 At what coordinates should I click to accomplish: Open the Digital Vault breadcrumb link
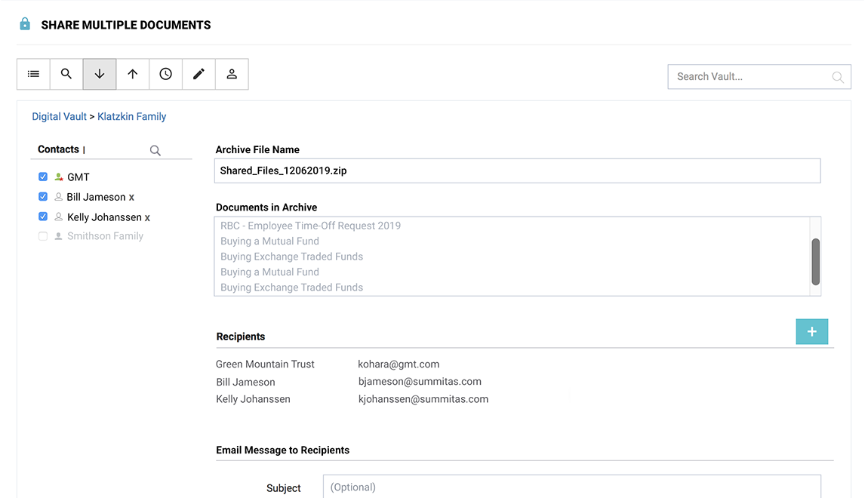click(59, 116)
